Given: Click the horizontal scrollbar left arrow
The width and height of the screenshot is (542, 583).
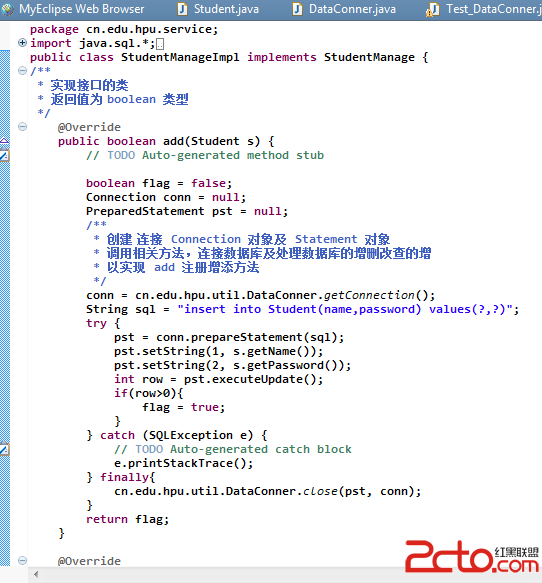Looking at the screenshot, I should [x=36, y=574].
